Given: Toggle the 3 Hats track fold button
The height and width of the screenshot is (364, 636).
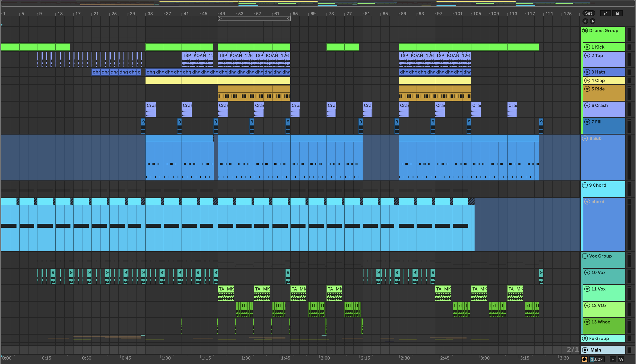Looking at the screenshot, I should click(x=587, y=72).
